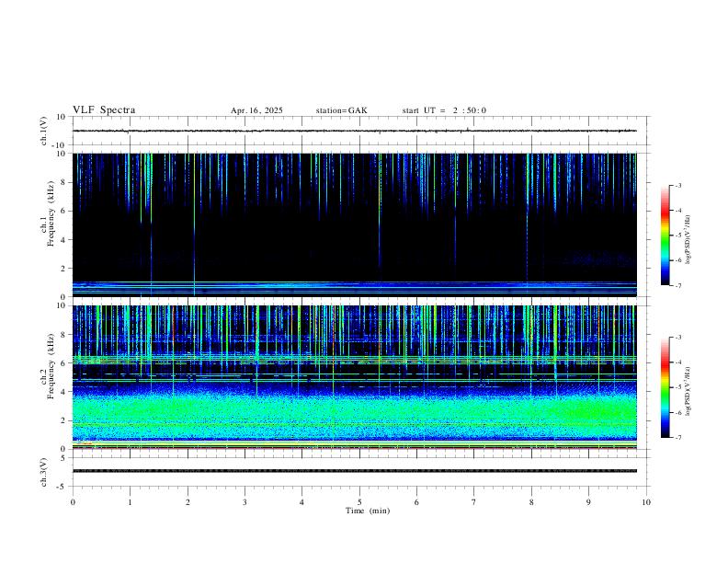Click the ch.1 color bar 'log(PSD)(V²/Hz)' label
Image resolution: width=728 pixels, height=563 pixels.
tap(688, 239)
